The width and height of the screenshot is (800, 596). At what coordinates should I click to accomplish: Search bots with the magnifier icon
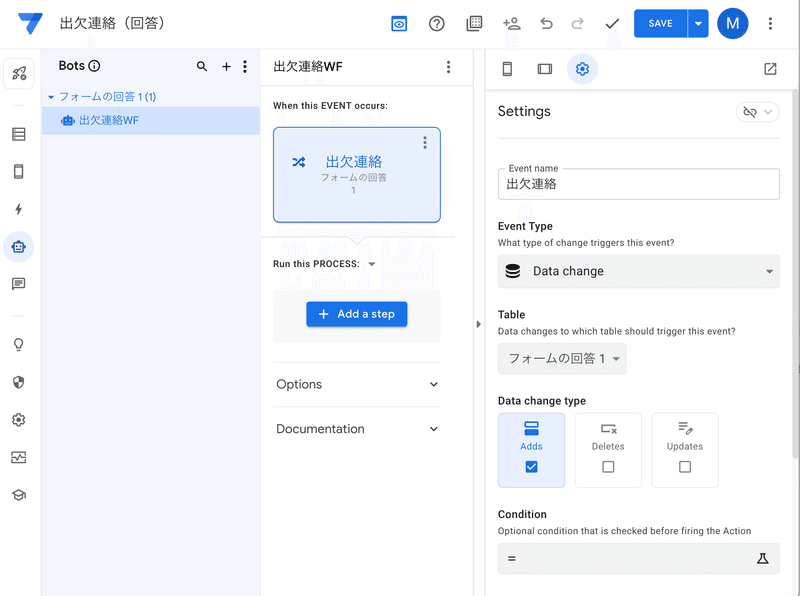(202, 66)
